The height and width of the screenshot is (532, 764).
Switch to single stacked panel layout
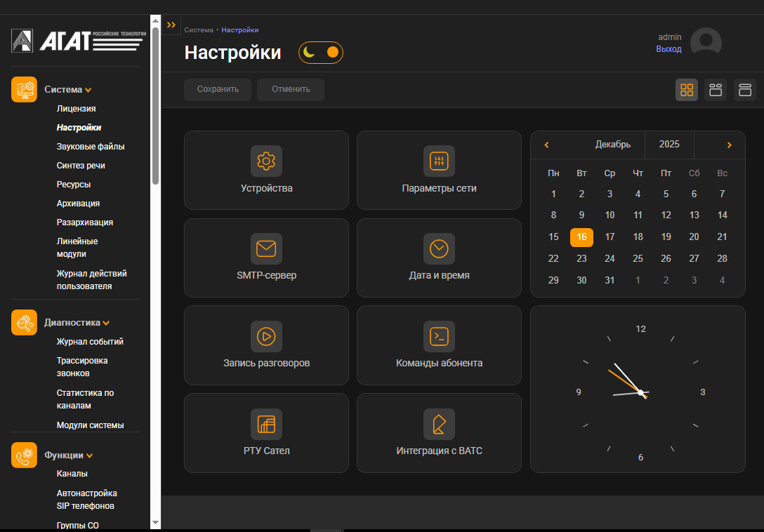pyautogui.click(x=745, y=90)
